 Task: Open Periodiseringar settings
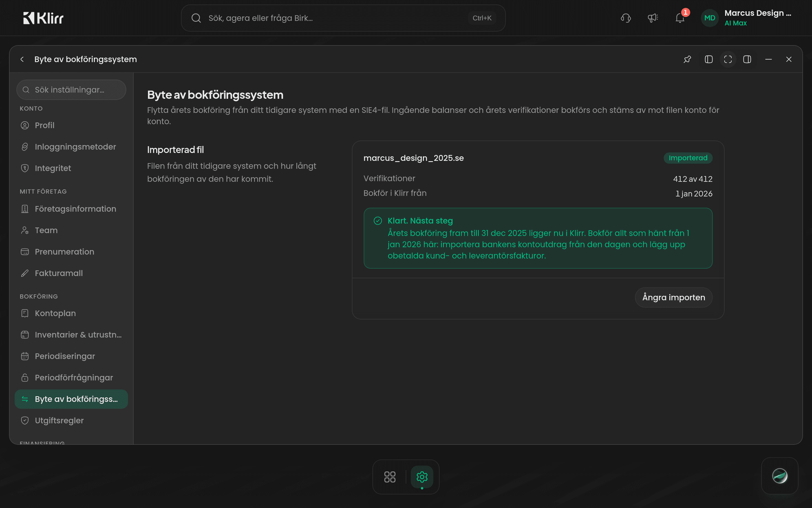pos(71,356)
